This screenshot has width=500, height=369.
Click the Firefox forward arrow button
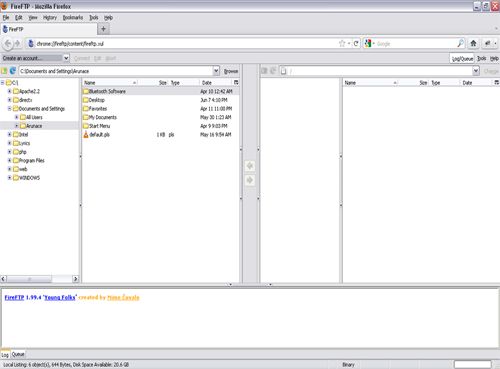[x=18, y=44]
